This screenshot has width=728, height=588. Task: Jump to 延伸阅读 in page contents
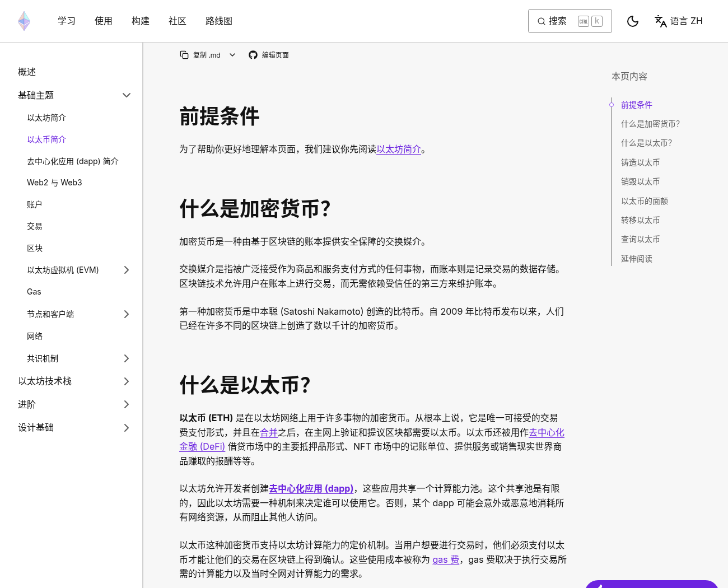coord(637,259)
